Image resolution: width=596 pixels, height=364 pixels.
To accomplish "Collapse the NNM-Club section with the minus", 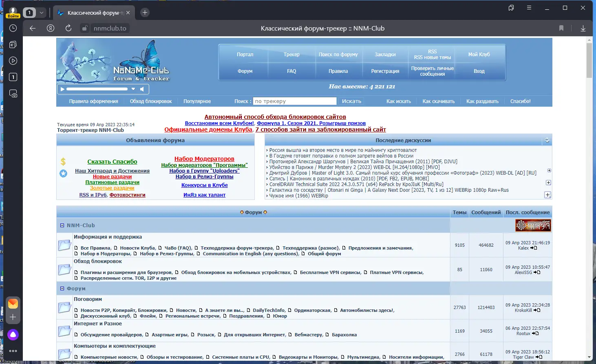I will tap(62, 225).
